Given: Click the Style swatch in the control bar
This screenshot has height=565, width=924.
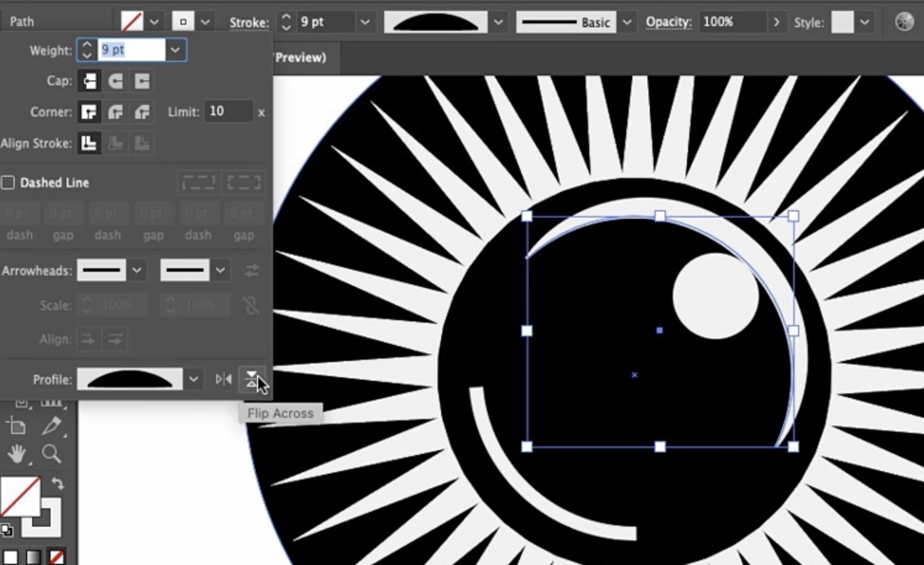Looking at the screenshot, I should point(842,22).
